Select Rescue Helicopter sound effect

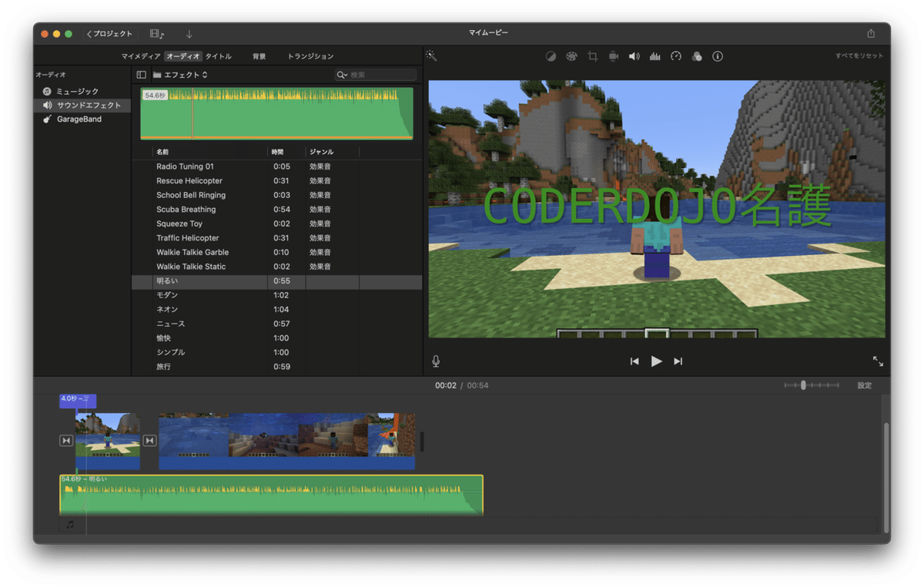click(x=276, y=181)
